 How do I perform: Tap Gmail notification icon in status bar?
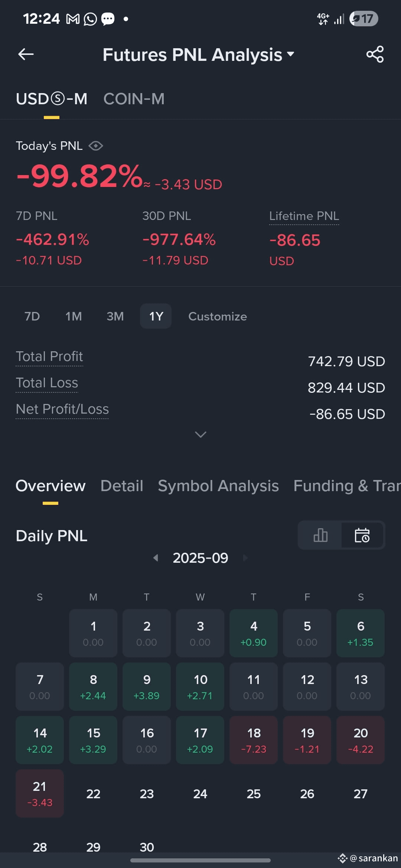coord(73,19)
